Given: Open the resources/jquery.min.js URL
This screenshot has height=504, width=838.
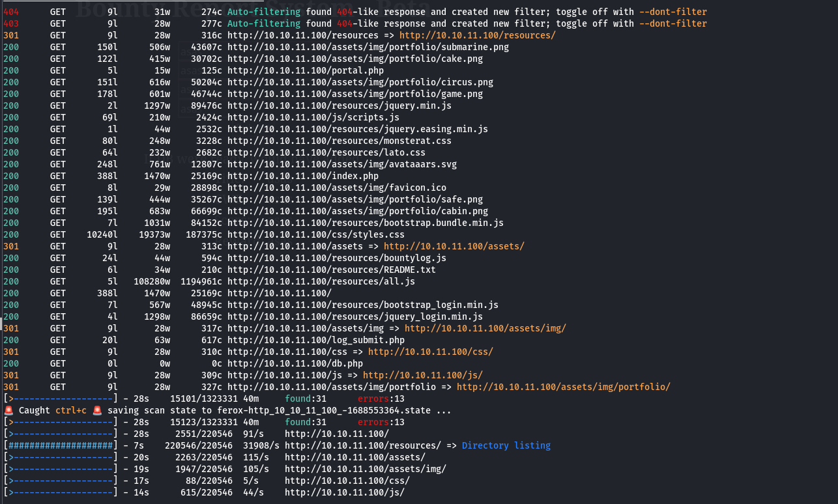Looking at the screenshot, I should coord(340,105).
